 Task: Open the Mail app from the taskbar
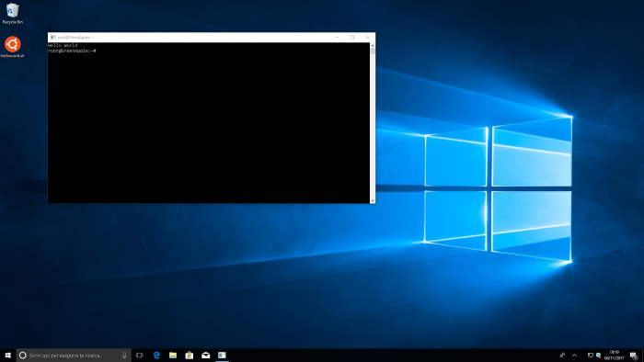pyautogui.click(x=206, y=355)
